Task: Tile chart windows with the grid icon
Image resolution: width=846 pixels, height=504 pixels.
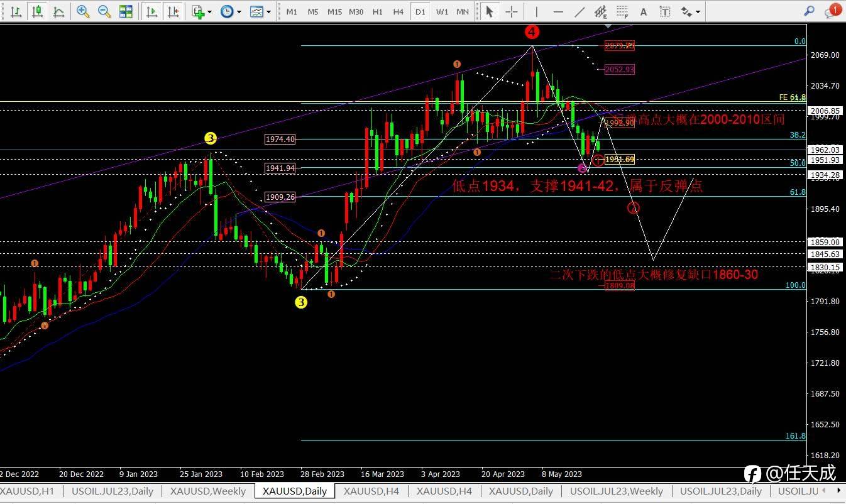Action: click(x=126, y=11)
